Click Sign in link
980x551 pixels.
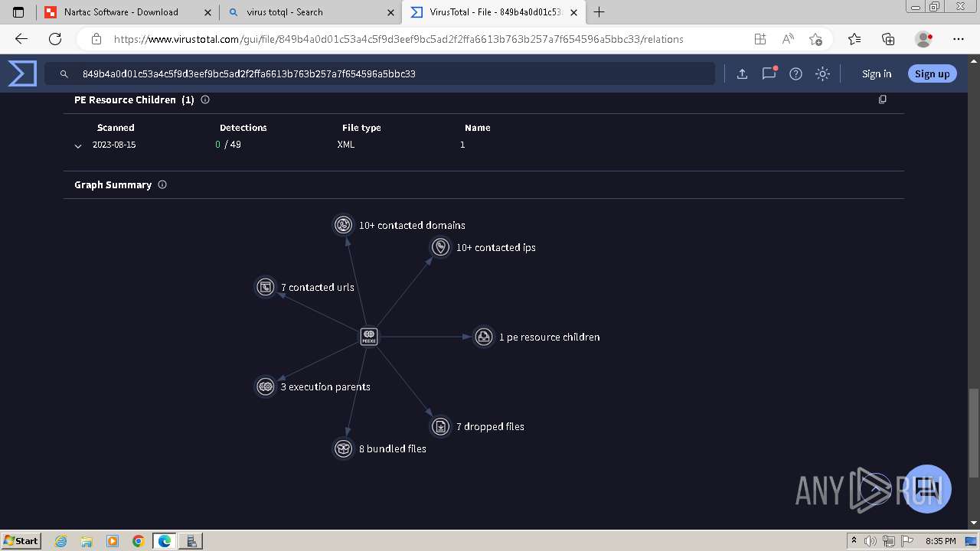(877, 73)
